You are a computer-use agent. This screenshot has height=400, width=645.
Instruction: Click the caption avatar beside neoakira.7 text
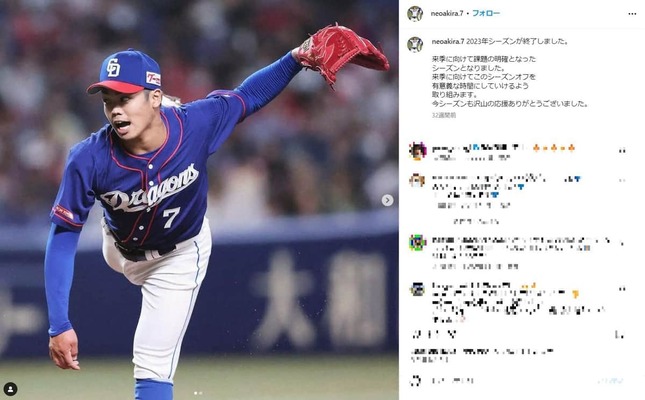point(415,44)
